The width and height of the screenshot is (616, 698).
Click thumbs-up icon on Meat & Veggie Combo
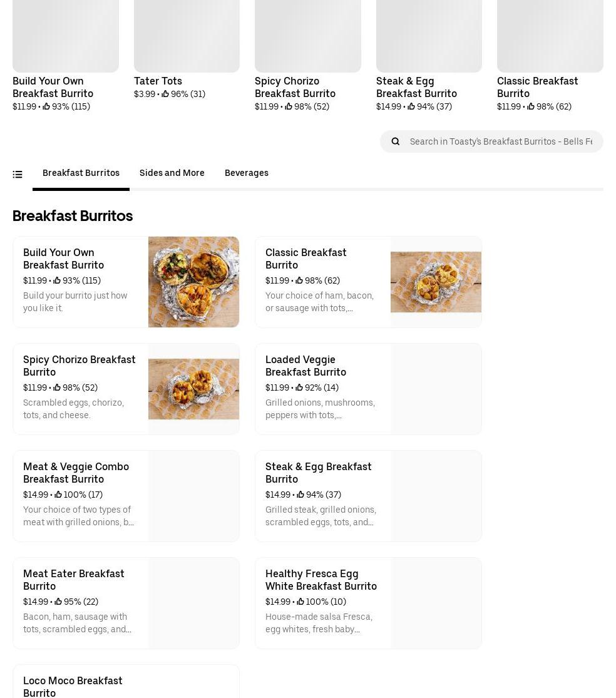(58, 495)
